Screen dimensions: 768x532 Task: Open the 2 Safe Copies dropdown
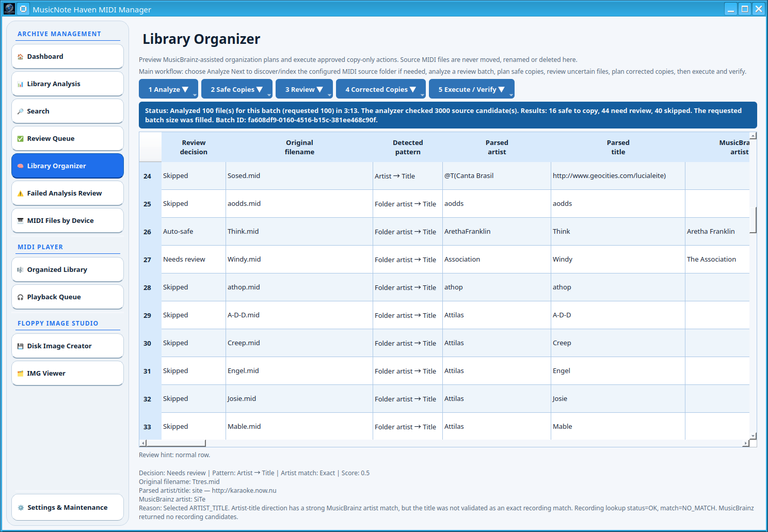coord(236,89)
